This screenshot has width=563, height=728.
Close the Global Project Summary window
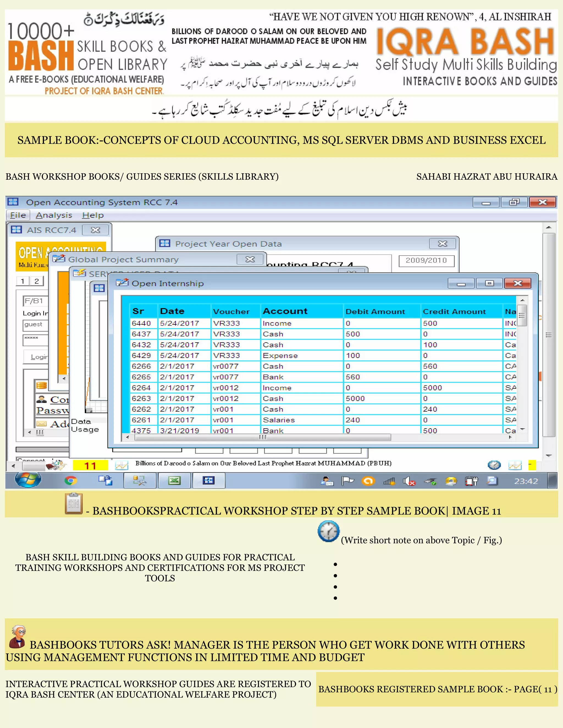pos(250,259)
